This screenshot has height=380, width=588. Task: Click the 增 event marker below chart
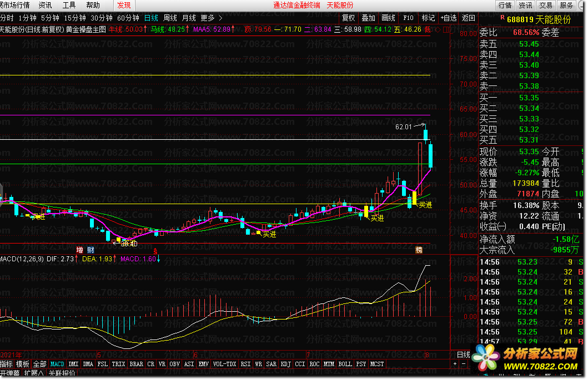coord(79,250)
